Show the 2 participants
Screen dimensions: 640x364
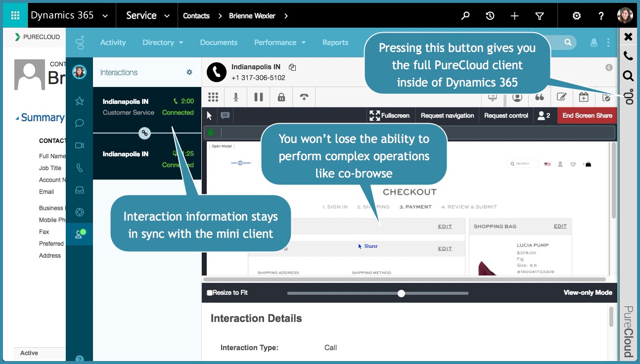[544, 115]
